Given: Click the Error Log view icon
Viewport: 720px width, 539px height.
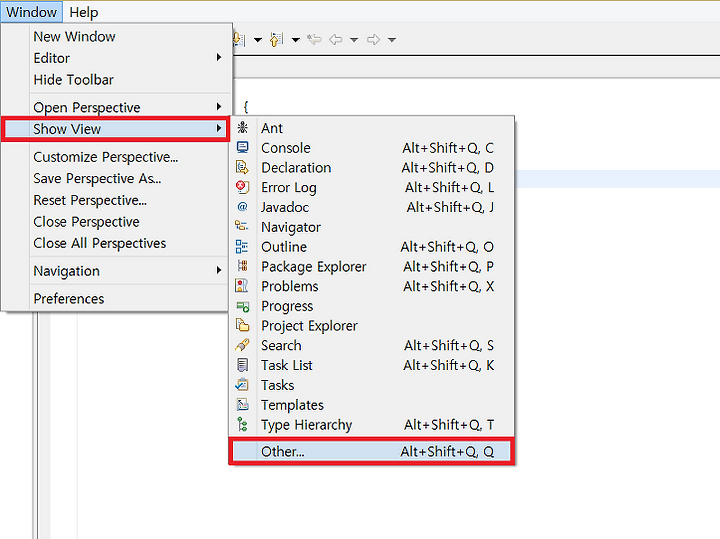Looking at the screenshot, I should pos(242,187).
